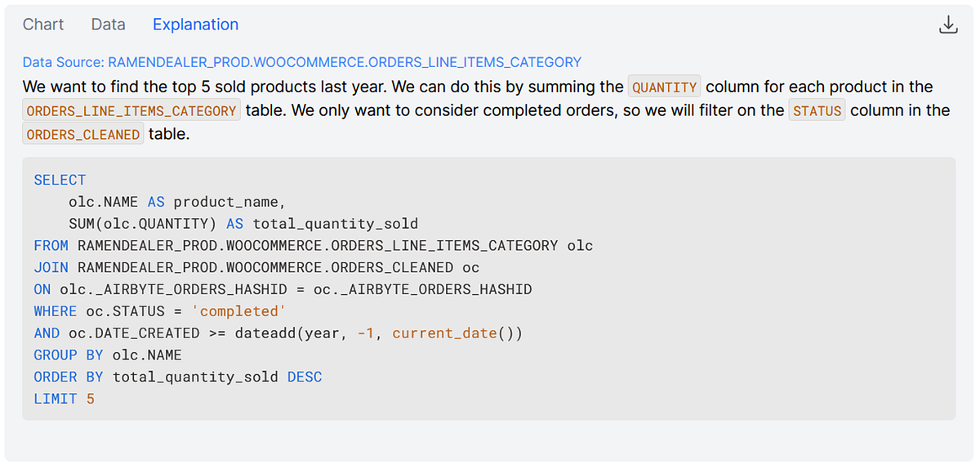Image resolution: width=980 pixels, height=469 pixels.
Task: Select the Explanation tab
Action: point(196,25)
